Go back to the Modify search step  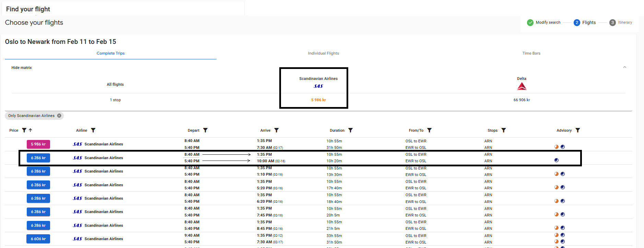coord(548,23)
